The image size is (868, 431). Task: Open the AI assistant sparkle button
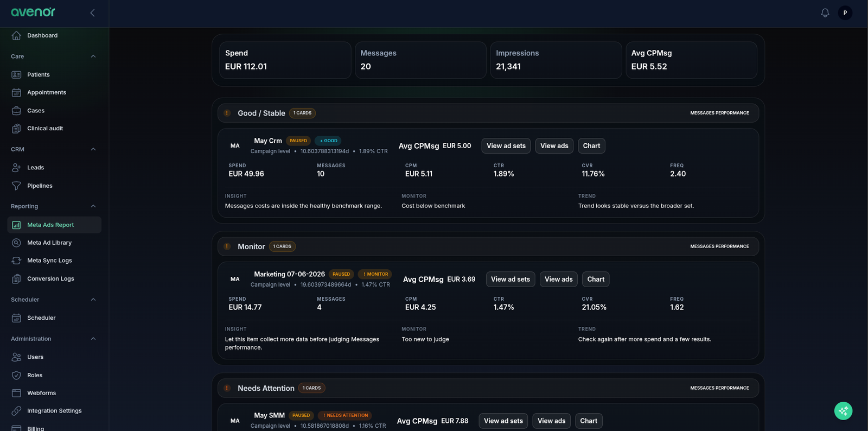[843, 411]
